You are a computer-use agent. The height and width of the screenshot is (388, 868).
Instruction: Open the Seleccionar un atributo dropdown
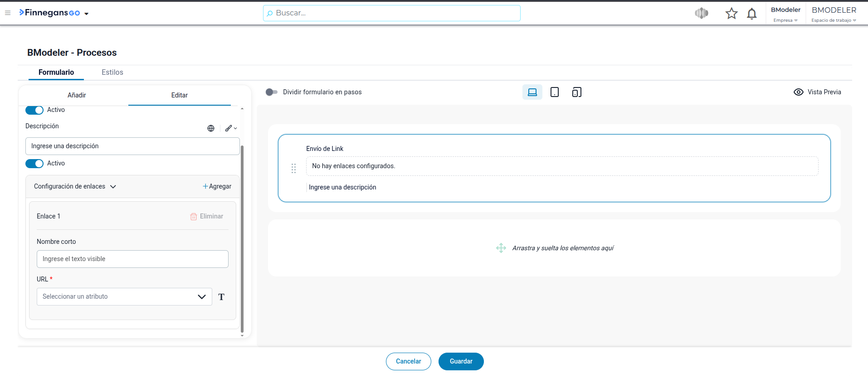point(124,296)
